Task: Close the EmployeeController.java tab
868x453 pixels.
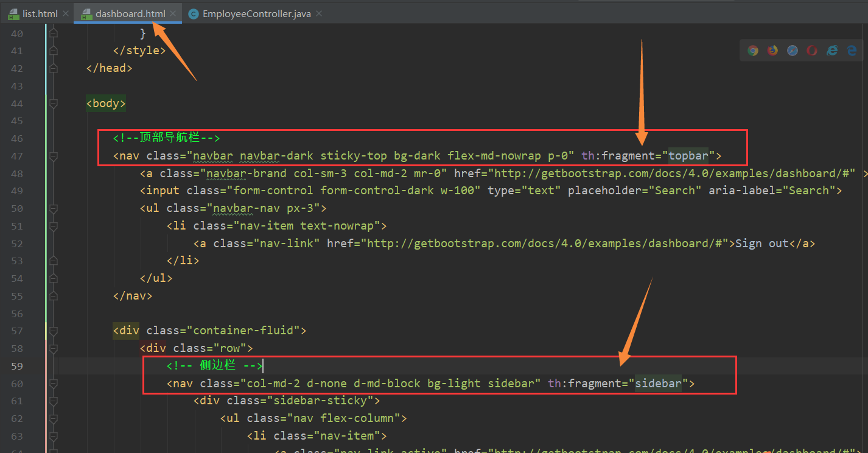Action: (319, 13)
